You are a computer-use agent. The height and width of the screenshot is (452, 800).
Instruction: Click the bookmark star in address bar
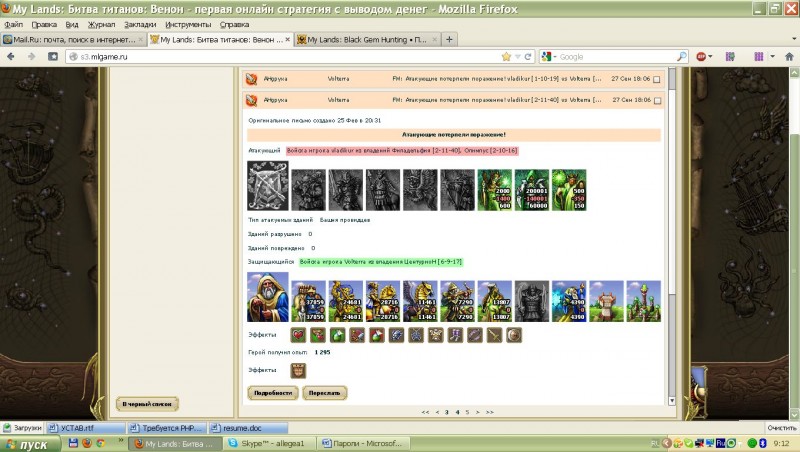coord(507,57)
